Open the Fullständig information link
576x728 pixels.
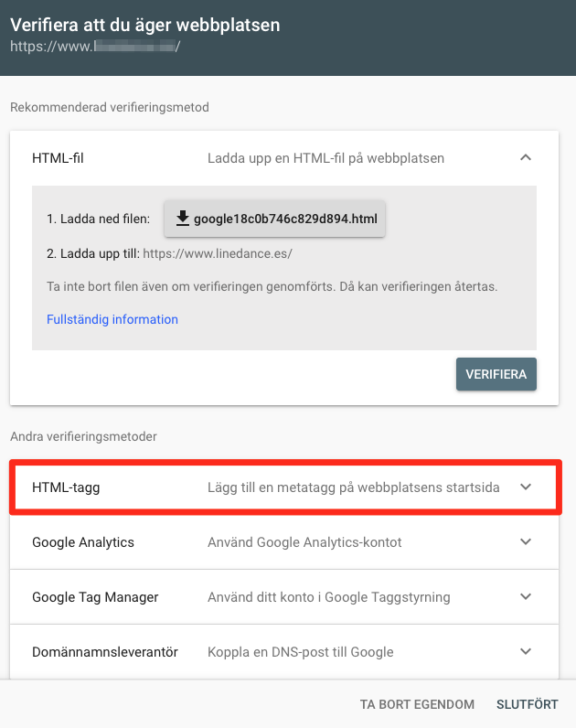pyautogui.click(x=112, y=319)
